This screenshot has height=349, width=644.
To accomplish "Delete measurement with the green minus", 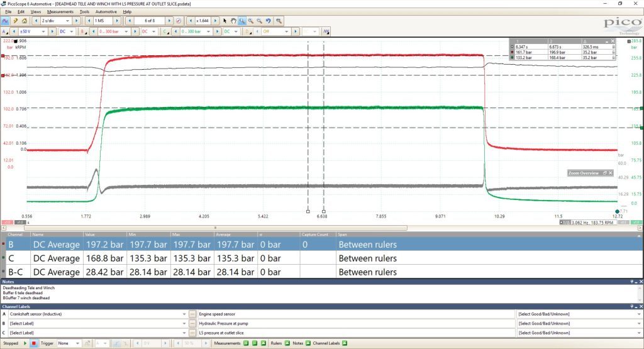I will click(255, 343).
